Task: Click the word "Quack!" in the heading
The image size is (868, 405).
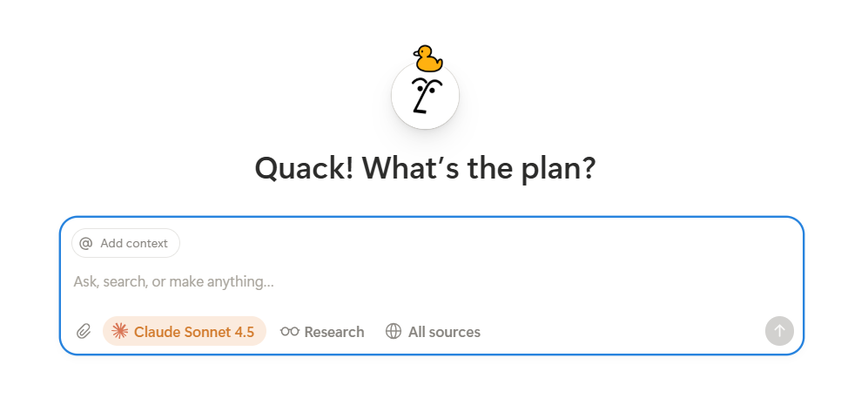Action: (x=305, y=167)
